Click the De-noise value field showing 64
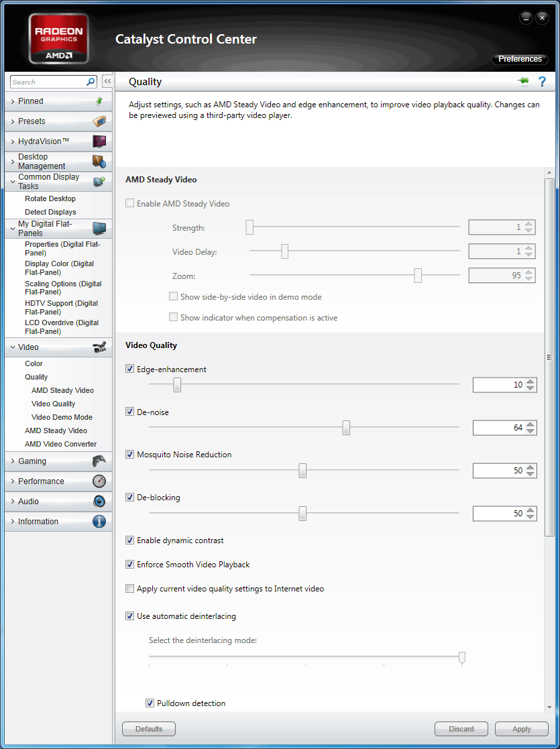 (499, 428)
